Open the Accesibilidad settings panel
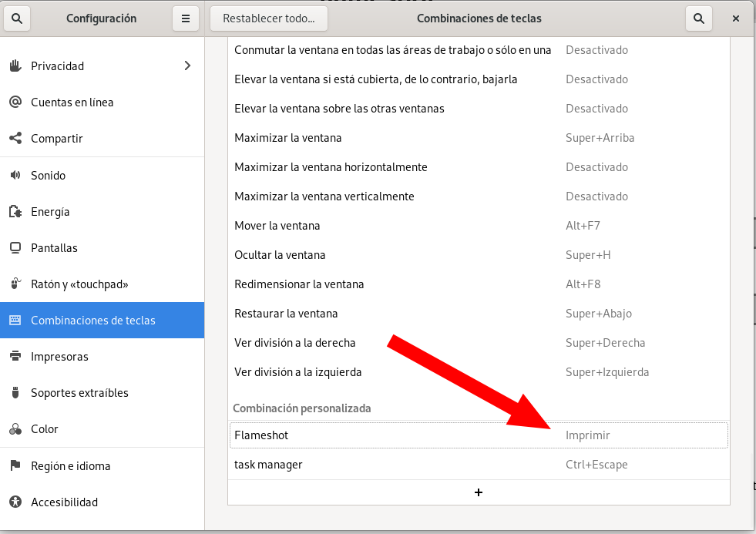Viewport: 756px width, 534px height. pyautogui.click(x=64, y=502)
